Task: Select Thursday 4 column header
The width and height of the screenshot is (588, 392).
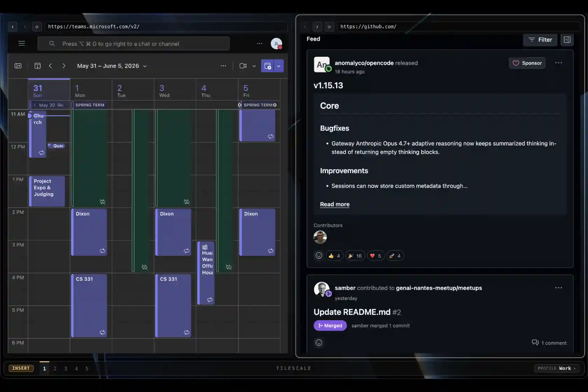Action: click(217, 90)
